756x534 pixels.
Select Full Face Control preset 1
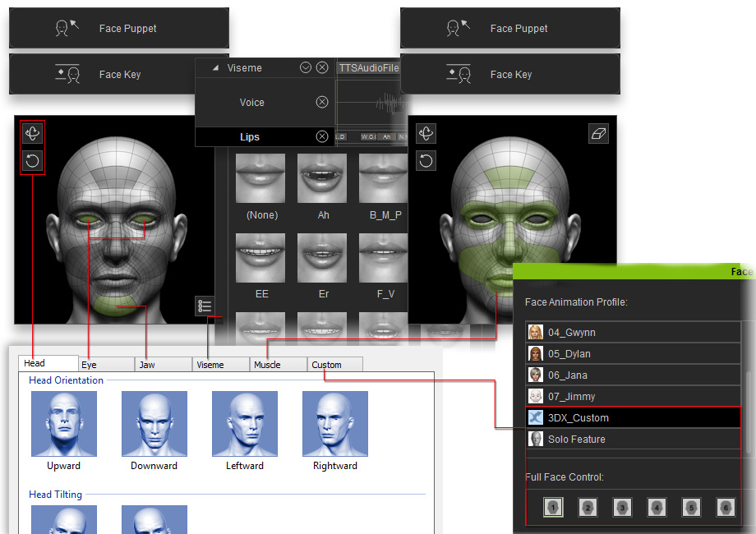click(553, 507)
